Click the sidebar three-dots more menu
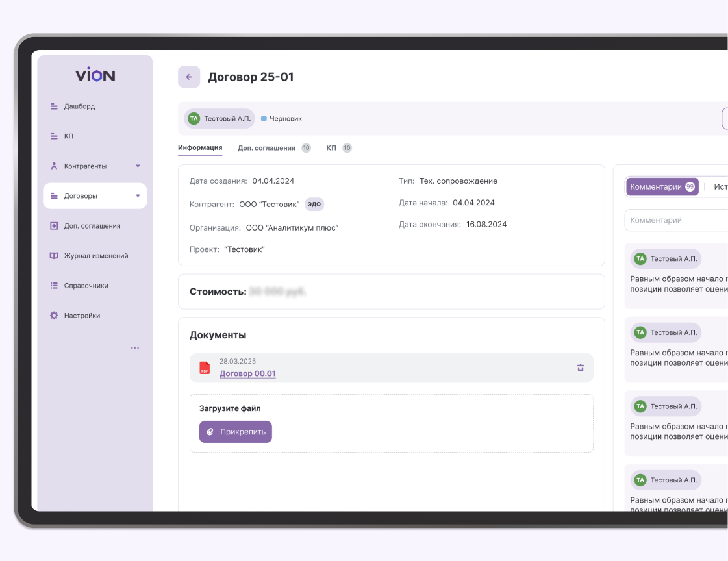The height and width of the screenshot is (561, 728). click(x=135, y=348)
